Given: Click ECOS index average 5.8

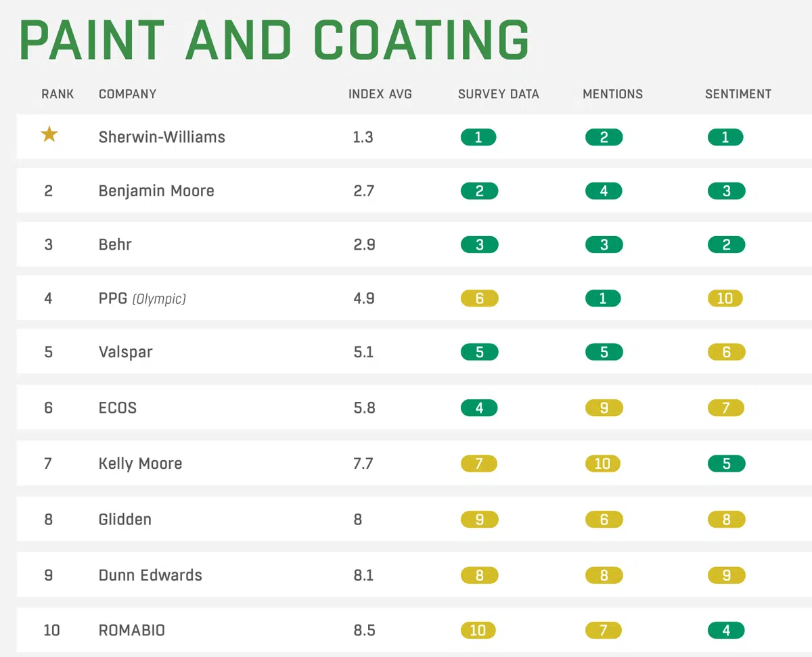Looking at the screenshot, I should coord(364,408).
